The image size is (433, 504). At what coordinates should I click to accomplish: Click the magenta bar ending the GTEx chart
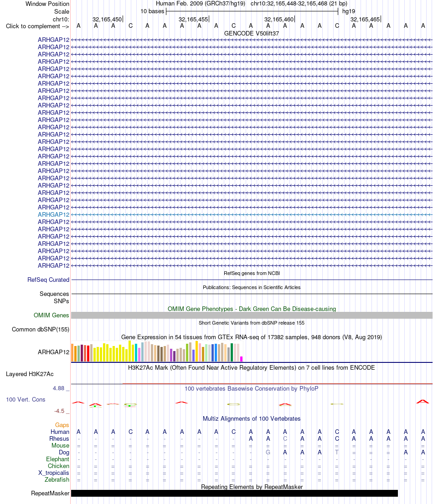tap(241, 359)
